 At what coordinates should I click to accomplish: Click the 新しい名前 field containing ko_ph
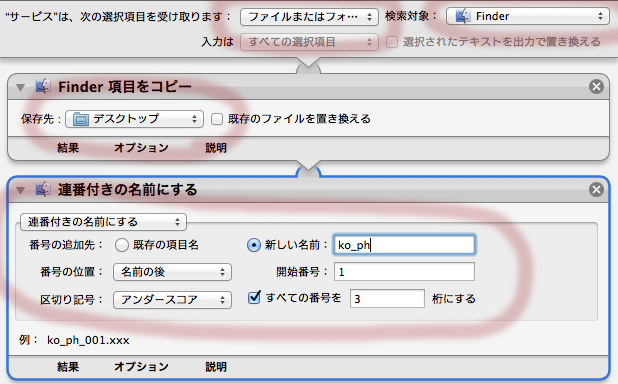pyautogui.click(x=404, y=245)
